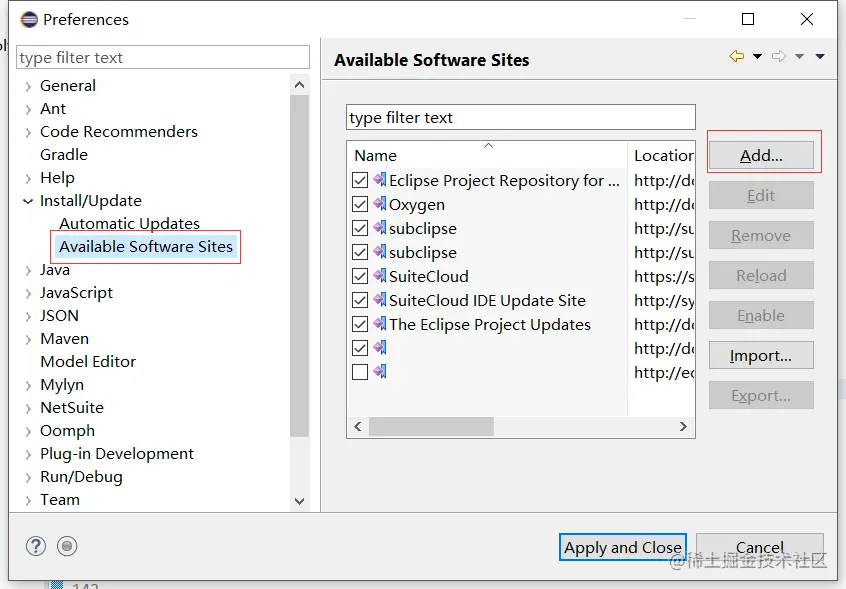The height and width of the screenshot is (589, 846).
Task: Maximize the Preferences window
Action: pos(748,19)
